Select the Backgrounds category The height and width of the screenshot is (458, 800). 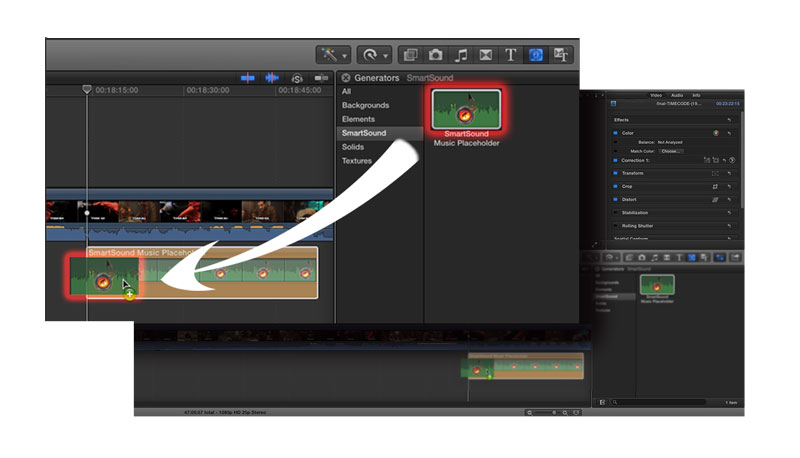(x=365, y=105)
